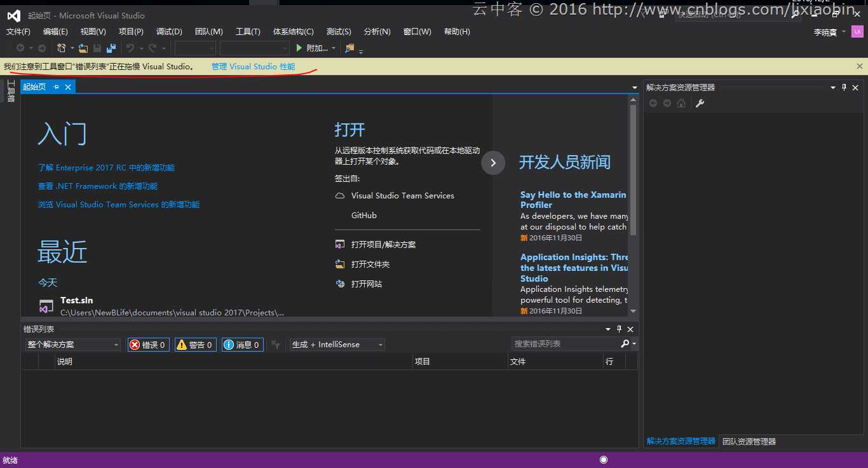
Task: Click the new project toolbar icon
Action: [61, 48]
